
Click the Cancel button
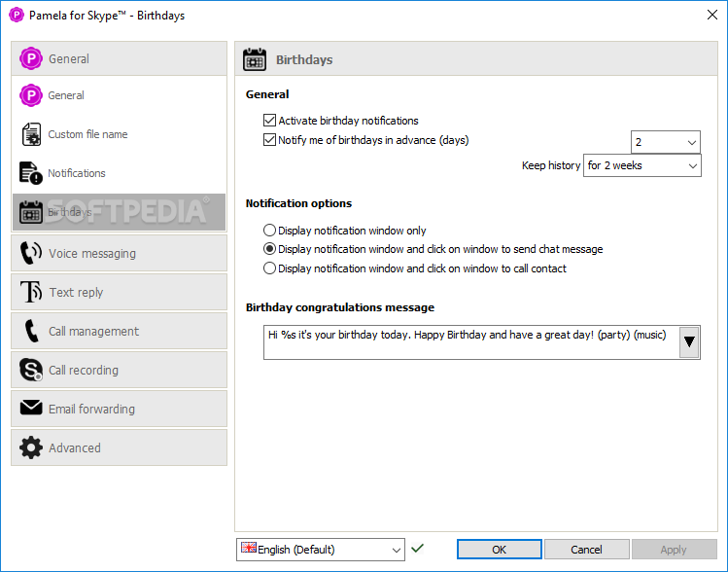click(x=586, y=550)
